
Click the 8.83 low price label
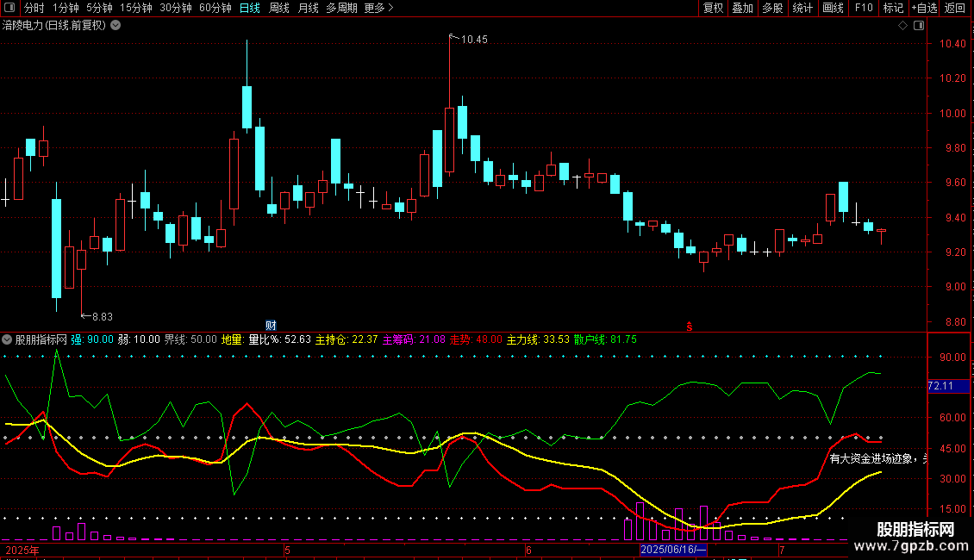pos(103,317)
